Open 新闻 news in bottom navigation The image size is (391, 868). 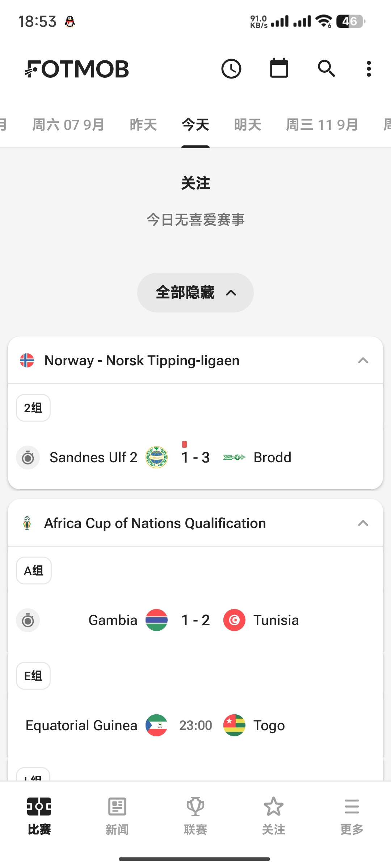click(x=117, y=816)
